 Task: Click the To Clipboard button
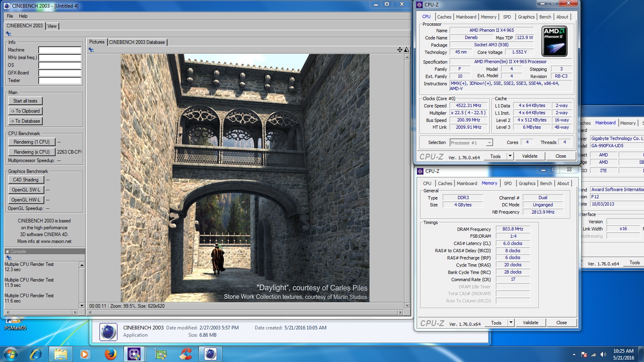click(x=25, y=111)
